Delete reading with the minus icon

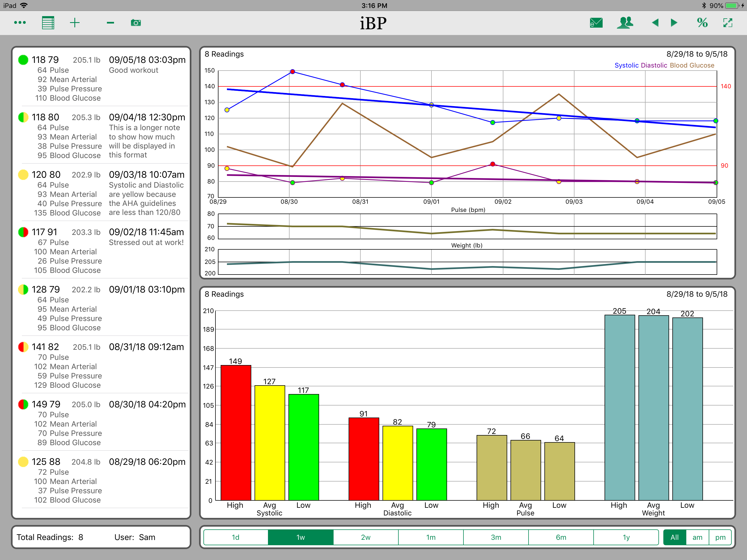click(110, 23)
